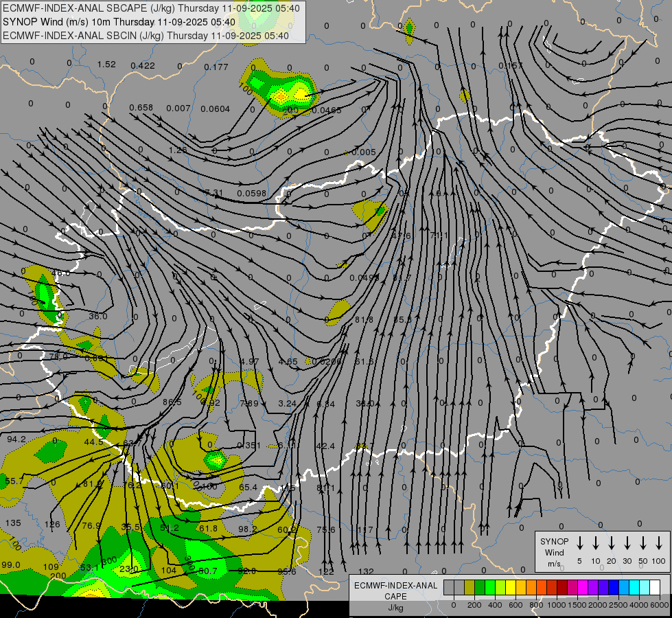Click map value '44.5'
Screen dimensions: 672x618
click(x=93, y=442)
